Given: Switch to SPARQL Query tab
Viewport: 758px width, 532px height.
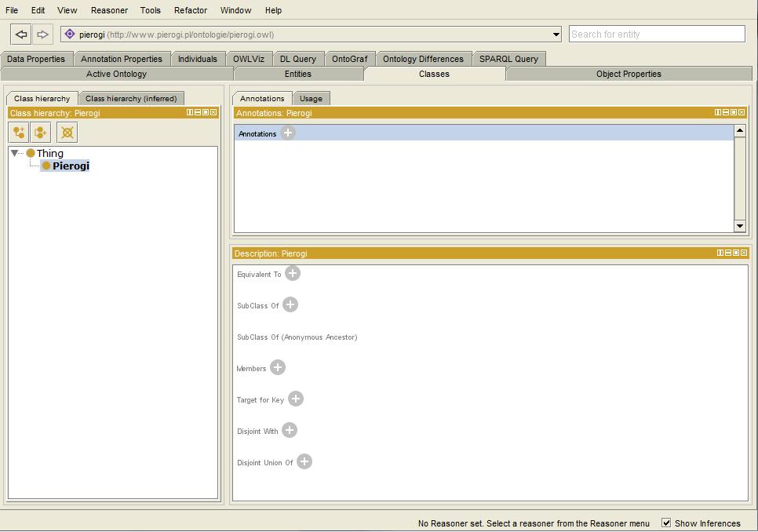Looking at the screenshot, I should pos(509,59).
